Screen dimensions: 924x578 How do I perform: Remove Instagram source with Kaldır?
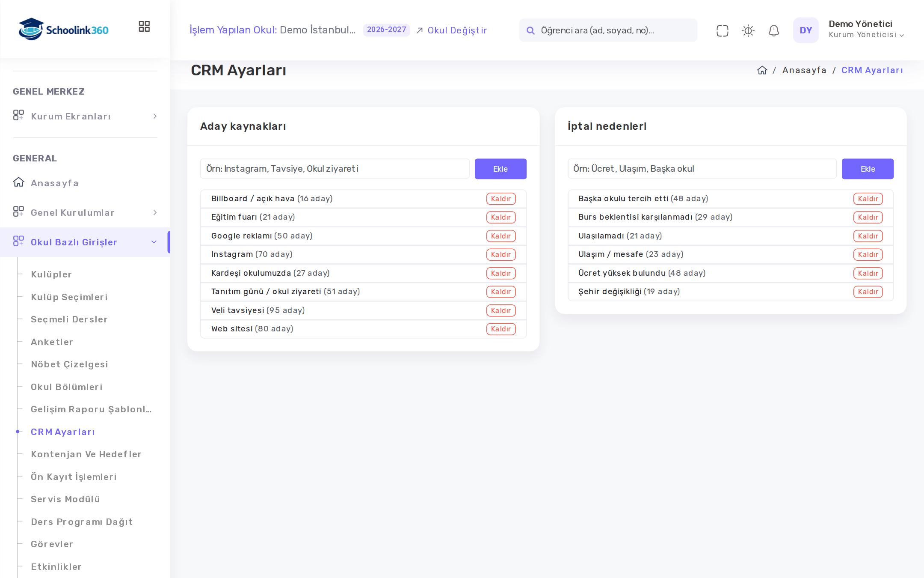point(501,254)
